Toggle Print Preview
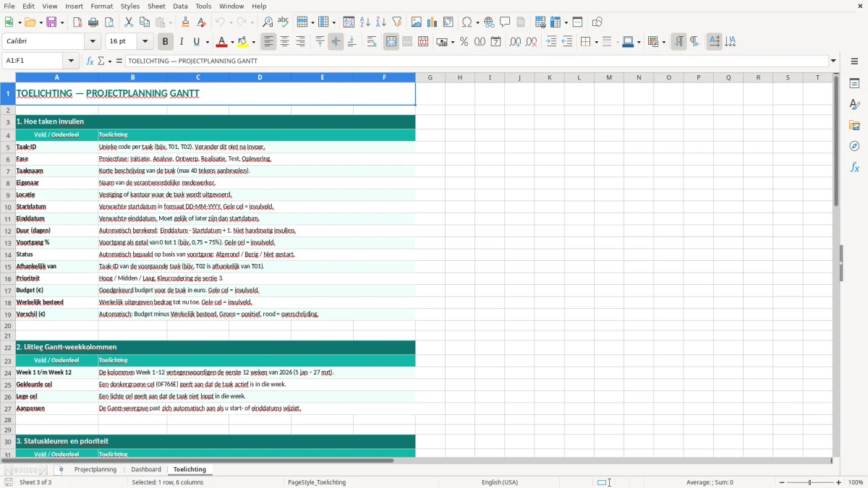Image resolution: width=868 pixels, height=488 pixels. [109, 22]
